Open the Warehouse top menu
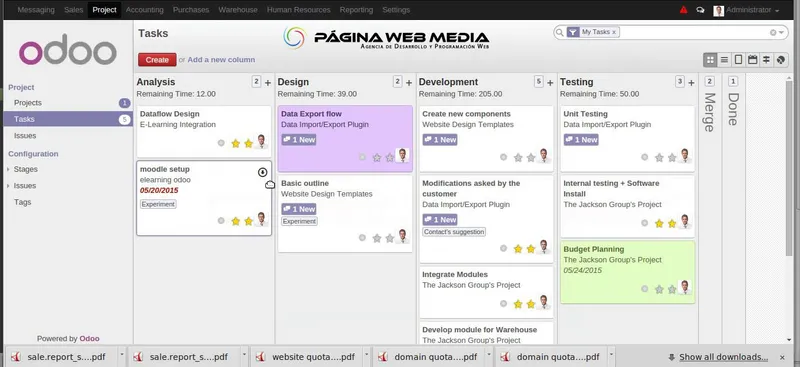 238,10
